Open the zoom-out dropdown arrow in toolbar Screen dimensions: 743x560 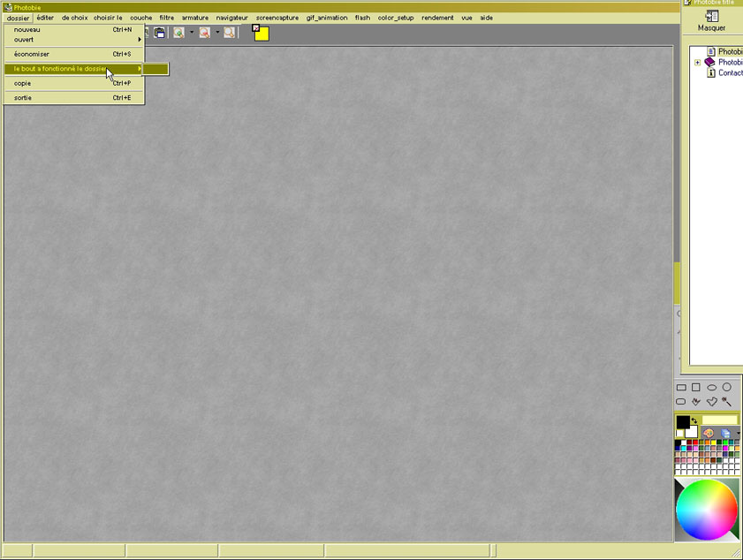click(217, 33)
